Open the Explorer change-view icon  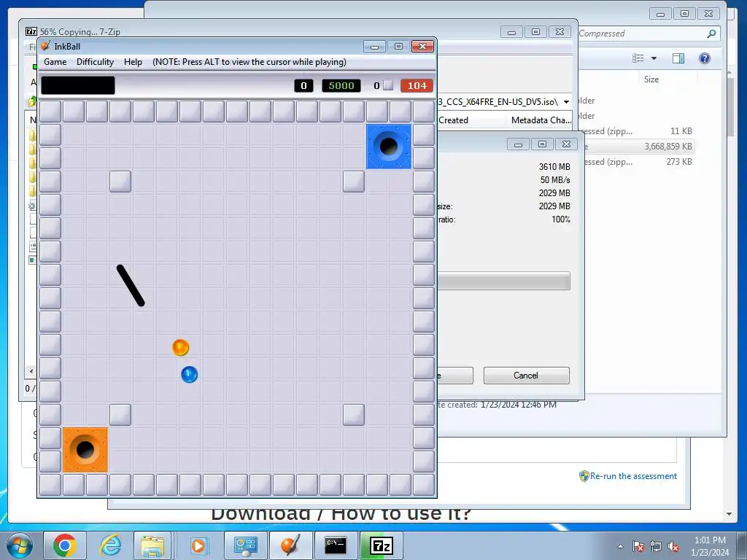[x=638, y=58]
